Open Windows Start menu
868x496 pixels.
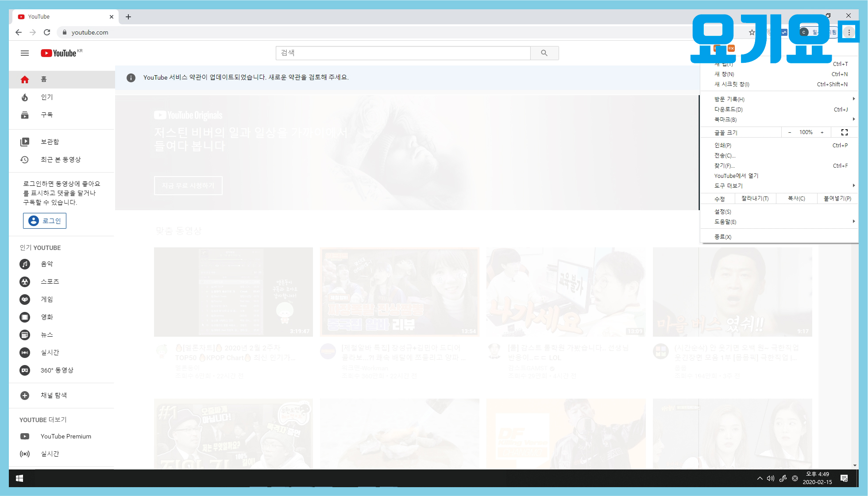click(x=19, y=478)
